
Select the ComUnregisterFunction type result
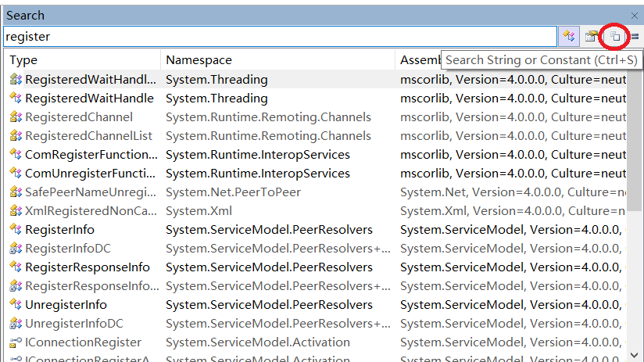(88, 174)
